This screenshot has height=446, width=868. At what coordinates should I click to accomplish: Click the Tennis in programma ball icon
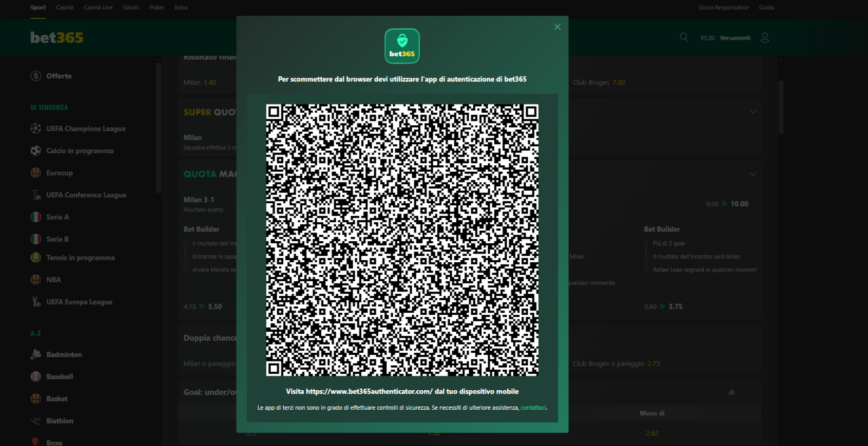(36, 257)
